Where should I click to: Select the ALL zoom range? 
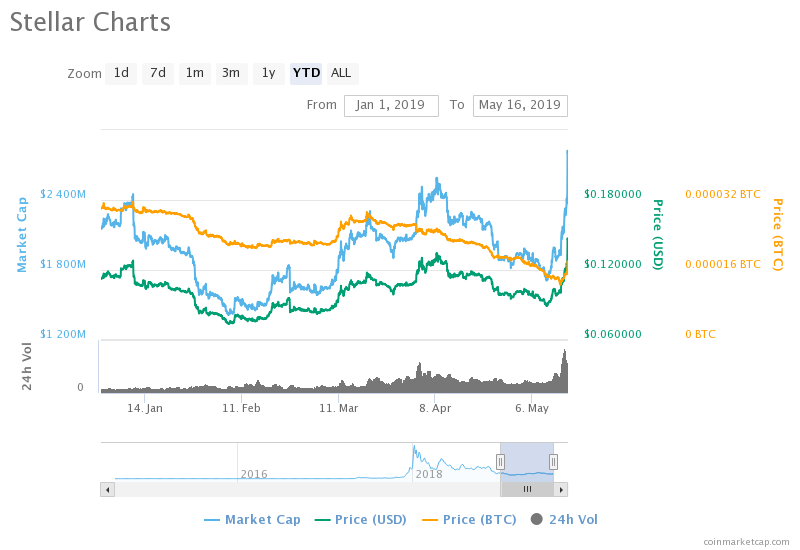pos(341,73)
